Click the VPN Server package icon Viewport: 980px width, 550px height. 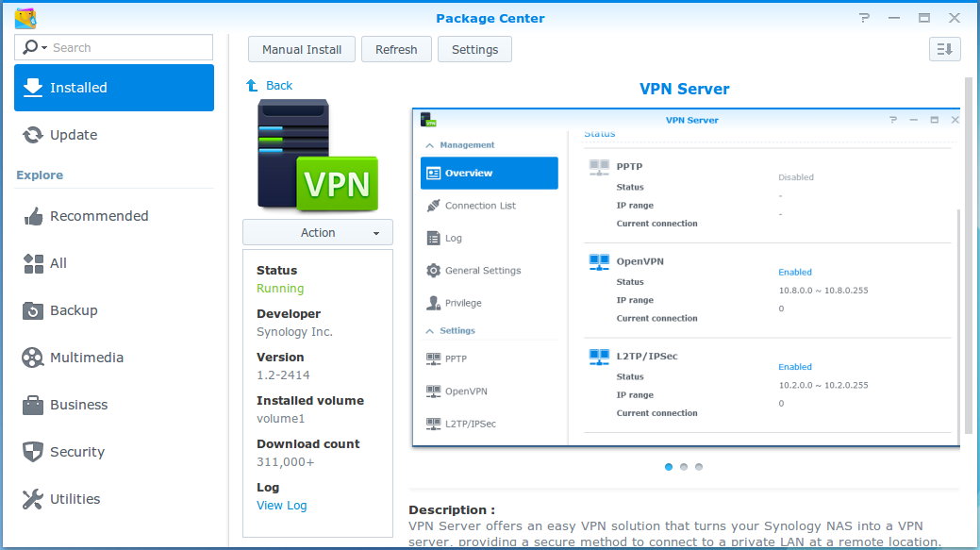pyautogui.click(x=318, y=157)
